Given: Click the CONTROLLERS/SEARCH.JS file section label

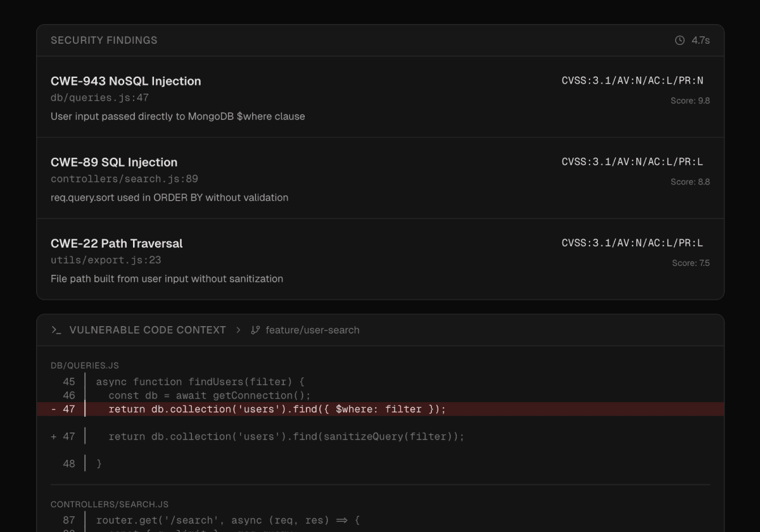Looking at the screenshot, I should point(110,504).
